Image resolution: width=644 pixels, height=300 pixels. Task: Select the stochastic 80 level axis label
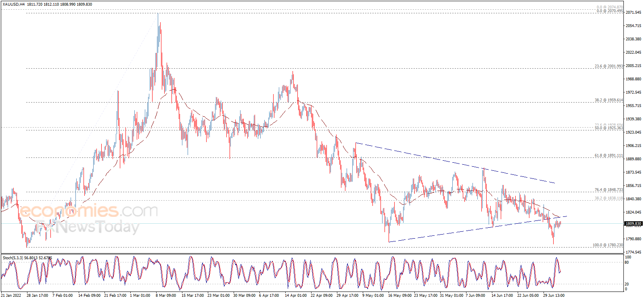click(x=627, y=262)
